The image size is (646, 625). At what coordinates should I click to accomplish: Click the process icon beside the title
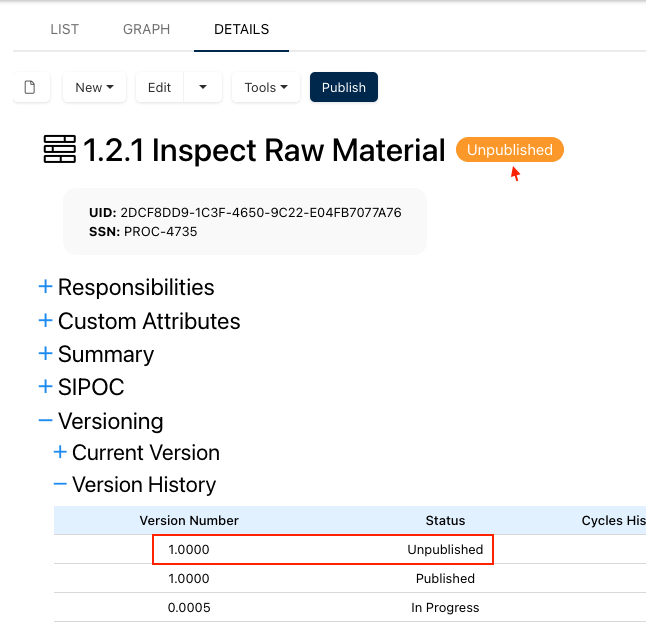click(60, 151)
